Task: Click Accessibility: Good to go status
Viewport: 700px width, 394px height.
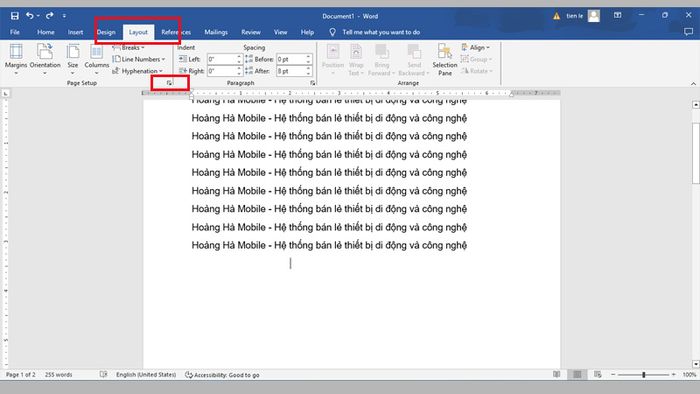Action: click(222, 375)
